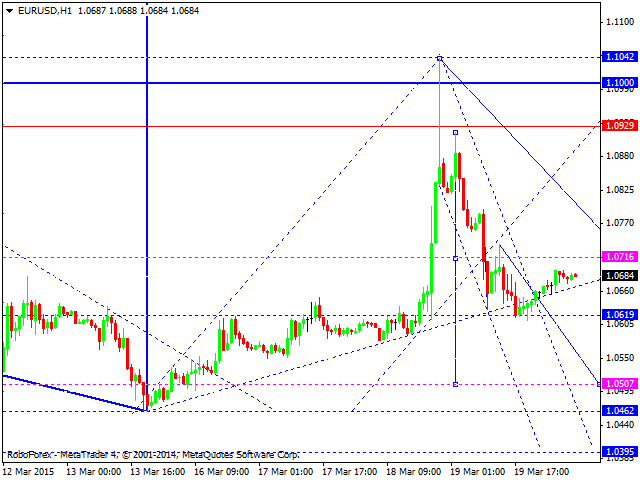This screenshot has width=640, height=480.
Task: Click the 1.0660 price scale value
Action: click(620, 291)
